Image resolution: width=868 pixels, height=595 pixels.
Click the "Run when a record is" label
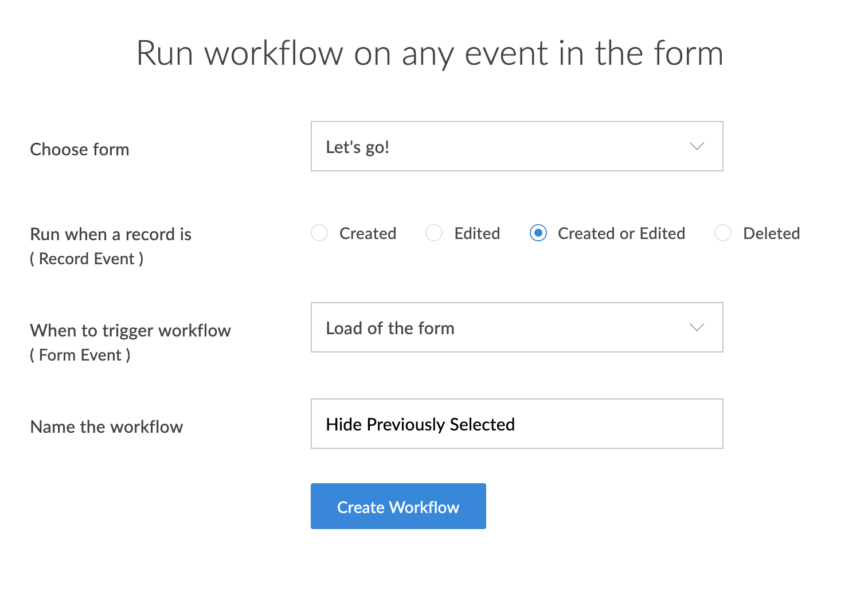pyautogui.click(x=111, y=234)
